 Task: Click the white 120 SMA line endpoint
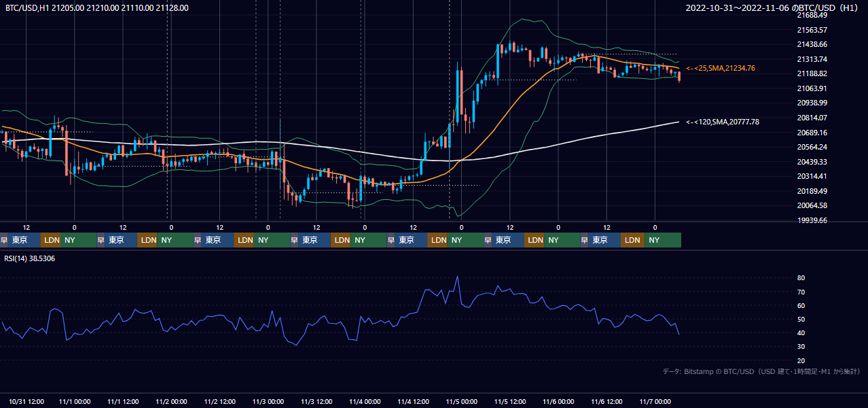coord(679,122)
